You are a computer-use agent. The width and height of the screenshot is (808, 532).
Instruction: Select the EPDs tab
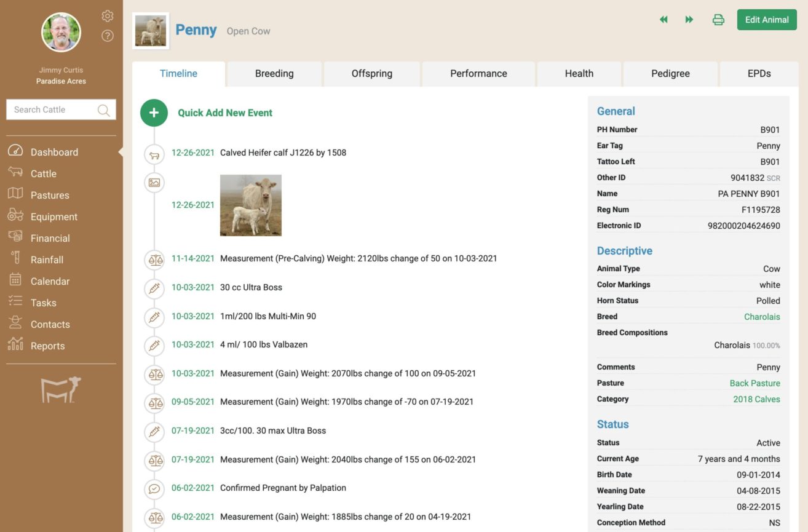[x=759, y=74]
